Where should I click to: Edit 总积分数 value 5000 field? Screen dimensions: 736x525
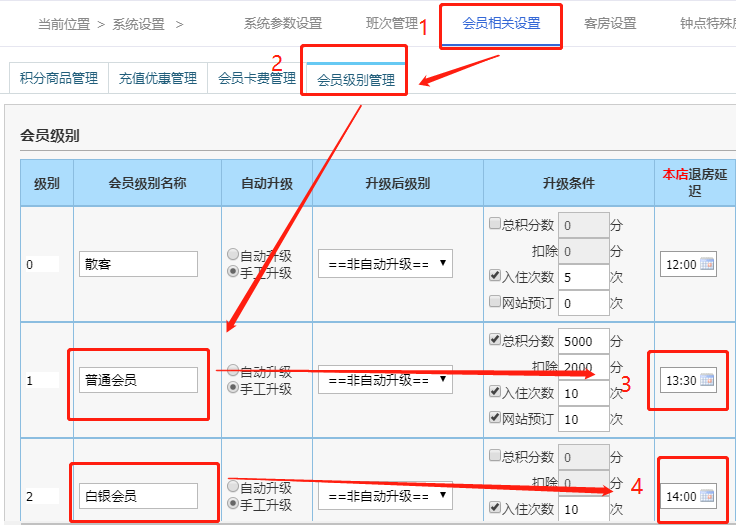(584, 341)
